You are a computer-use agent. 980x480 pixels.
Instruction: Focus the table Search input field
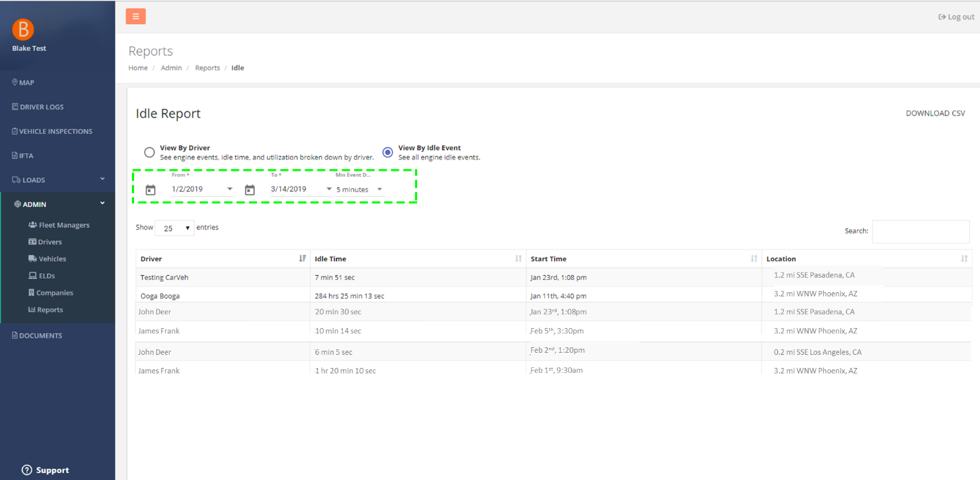click(921, 232)
